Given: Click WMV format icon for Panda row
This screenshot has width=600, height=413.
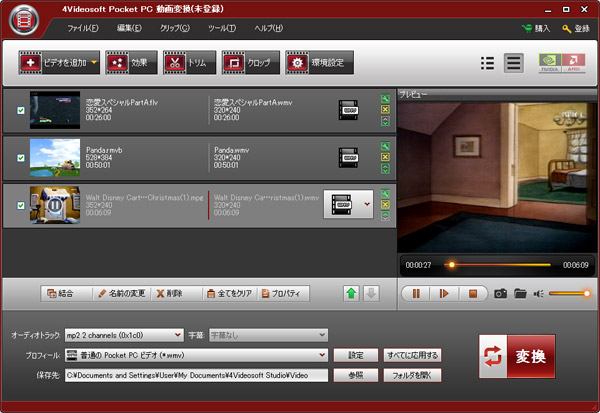Looking at the screenshot, I should (349, 158).
